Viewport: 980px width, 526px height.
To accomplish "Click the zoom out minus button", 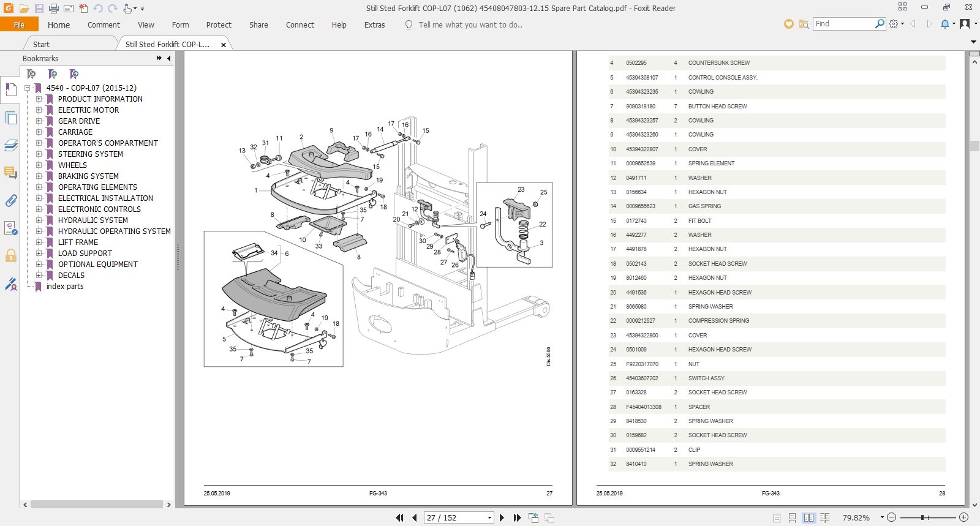I will pos(891,517).
